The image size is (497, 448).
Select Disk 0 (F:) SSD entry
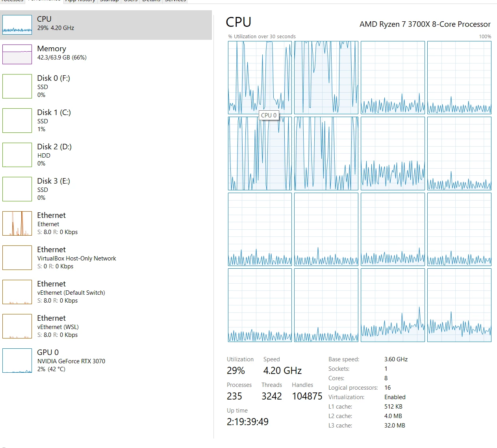[x=106, y=86]
